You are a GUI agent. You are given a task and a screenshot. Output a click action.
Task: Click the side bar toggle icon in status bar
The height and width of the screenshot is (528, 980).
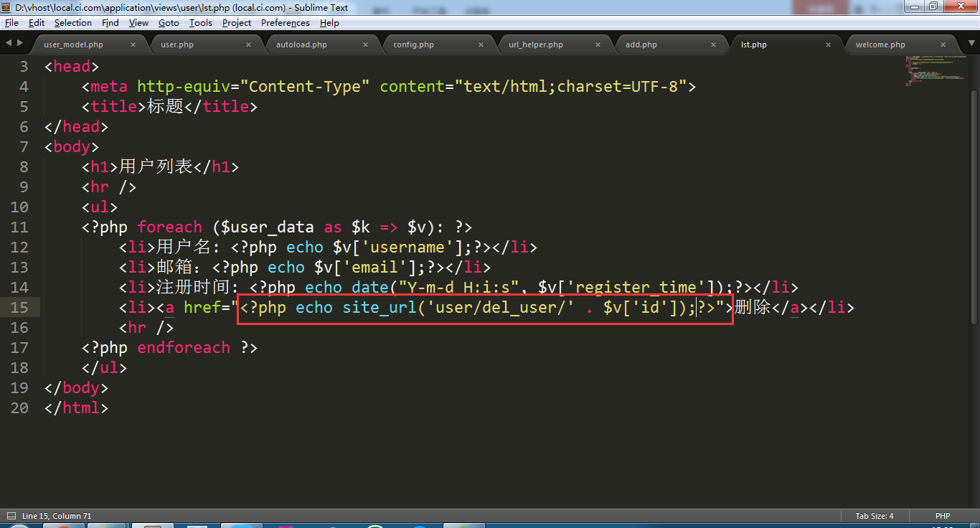pos(11,516)
